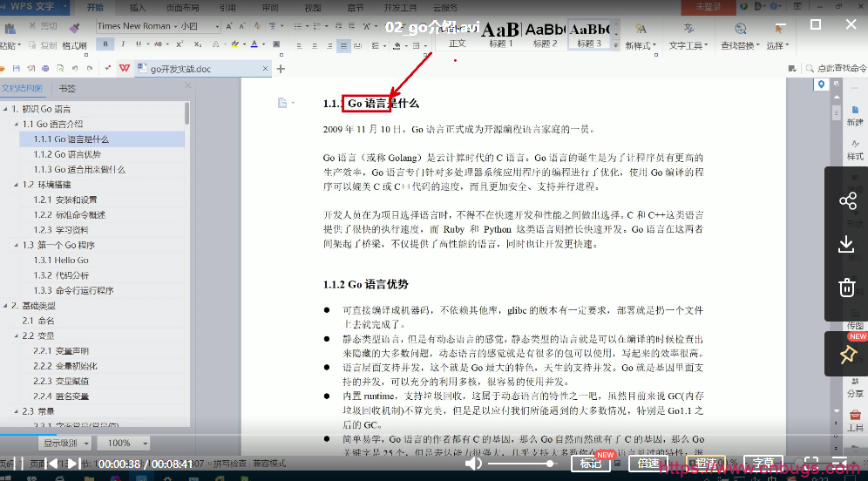
Task: Click the 倍速 playback speed button
Action: (648, 464)
